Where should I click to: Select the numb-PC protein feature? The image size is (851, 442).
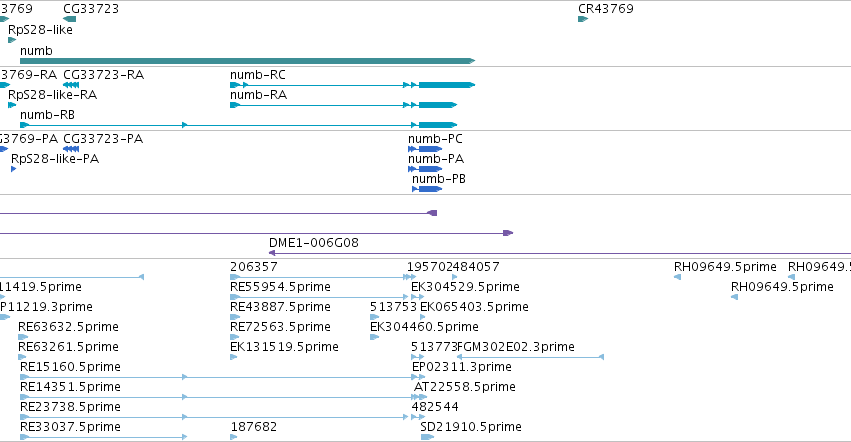pos(425,149)
